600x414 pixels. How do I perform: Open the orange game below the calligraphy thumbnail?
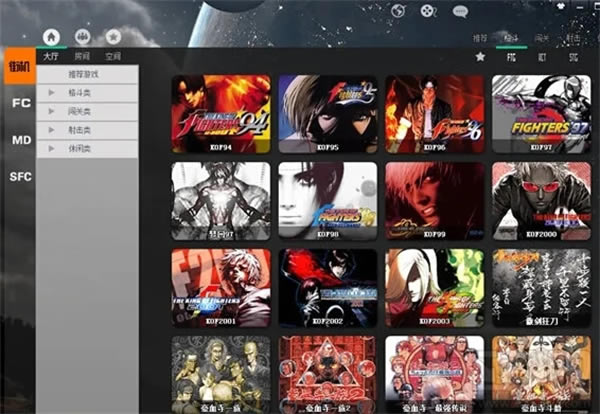pos(541,375)
